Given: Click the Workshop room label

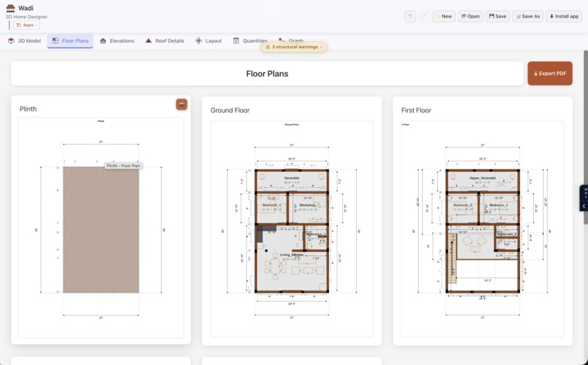Looking at the screenshot, I should 309,205.
